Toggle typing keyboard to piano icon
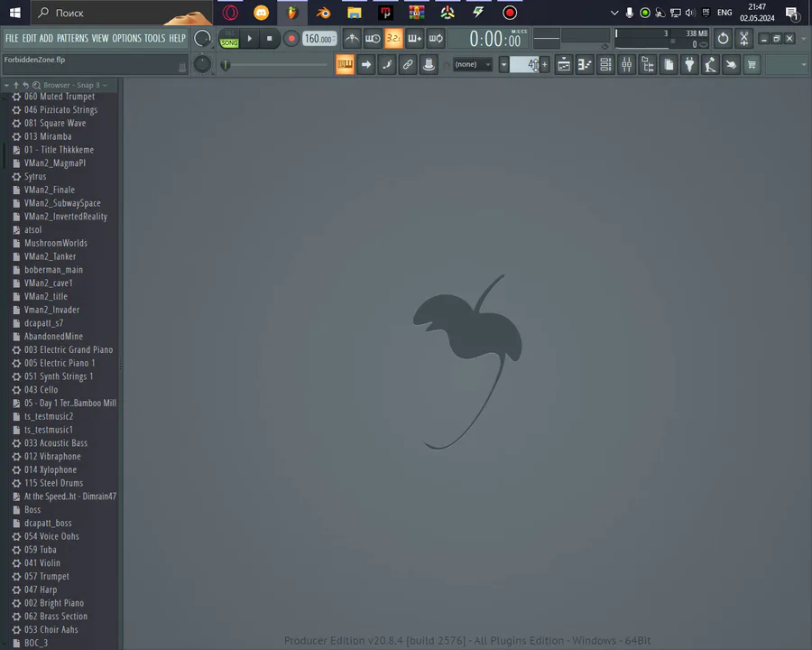 (x=345, y=64)
